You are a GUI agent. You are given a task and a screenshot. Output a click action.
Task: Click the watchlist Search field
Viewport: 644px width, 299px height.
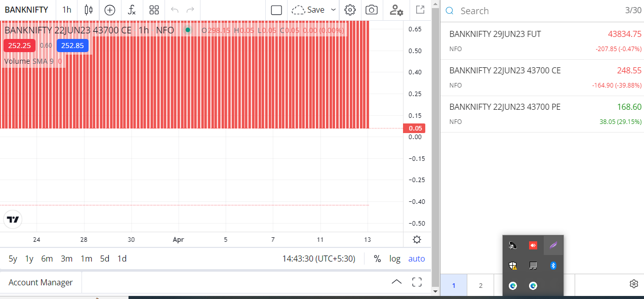[537, 11]
